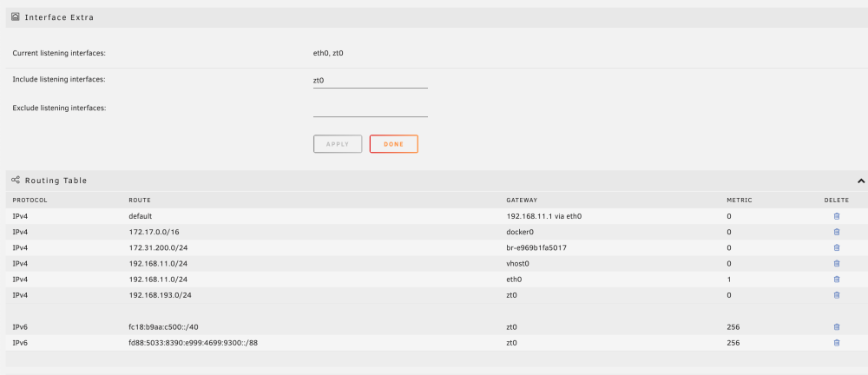Delete the fc18:b9aa:c500::/40 IPv6 route
868x375 pixels.
(x=837, y=326)
